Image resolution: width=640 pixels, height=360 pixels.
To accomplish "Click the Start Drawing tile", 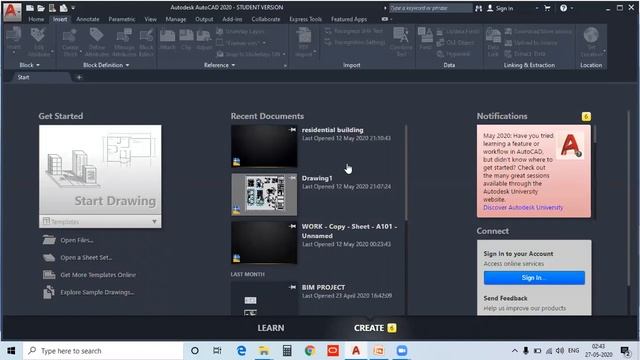I will point(100,170).
